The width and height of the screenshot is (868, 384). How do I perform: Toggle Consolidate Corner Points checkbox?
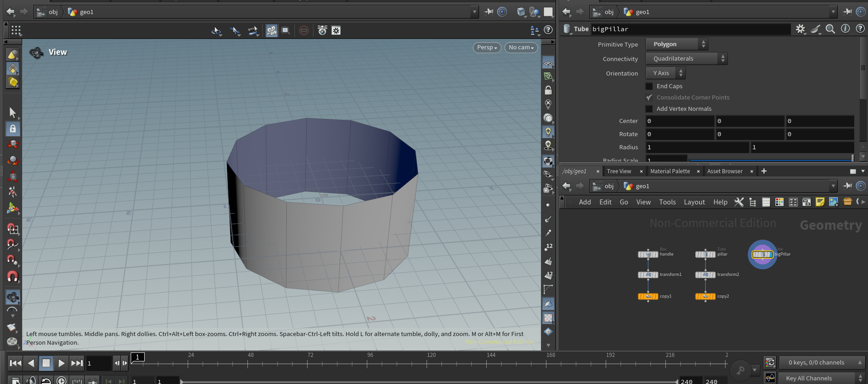649,98
